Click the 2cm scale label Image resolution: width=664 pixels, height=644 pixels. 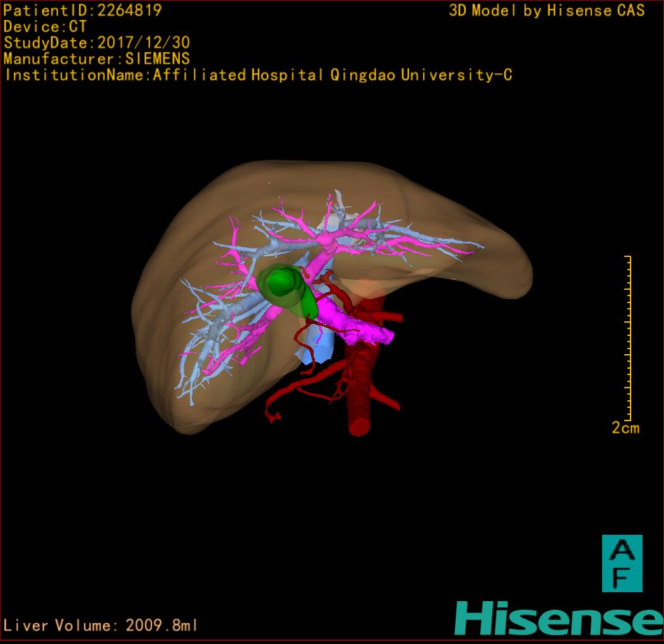pyautogui.click(x=625, y=428)
